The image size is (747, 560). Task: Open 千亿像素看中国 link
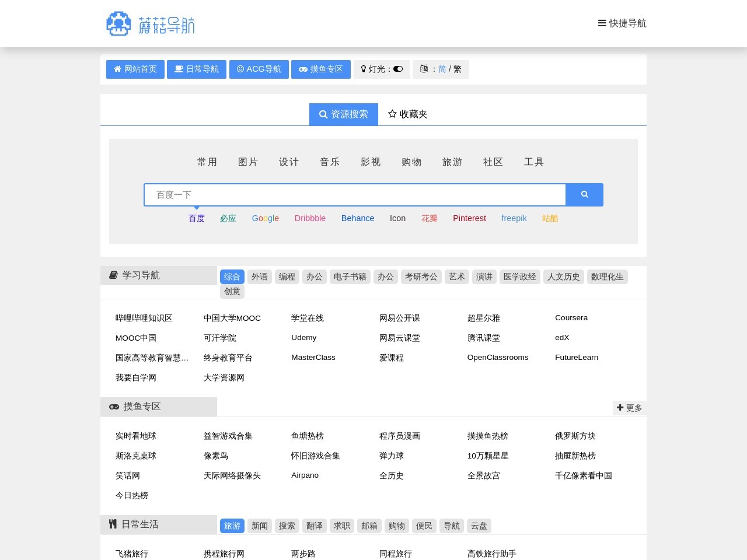pyautogui.click(x=584, y=475)
